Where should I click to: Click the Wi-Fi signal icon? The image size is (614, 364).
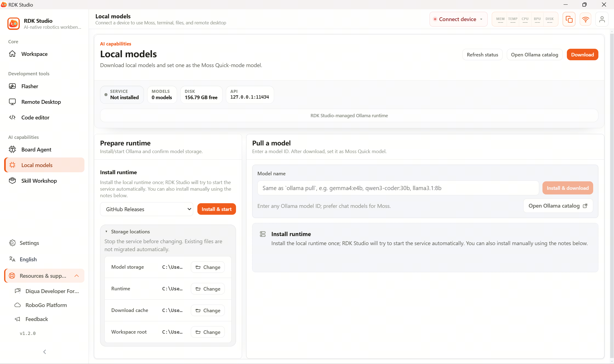(585, 19)
